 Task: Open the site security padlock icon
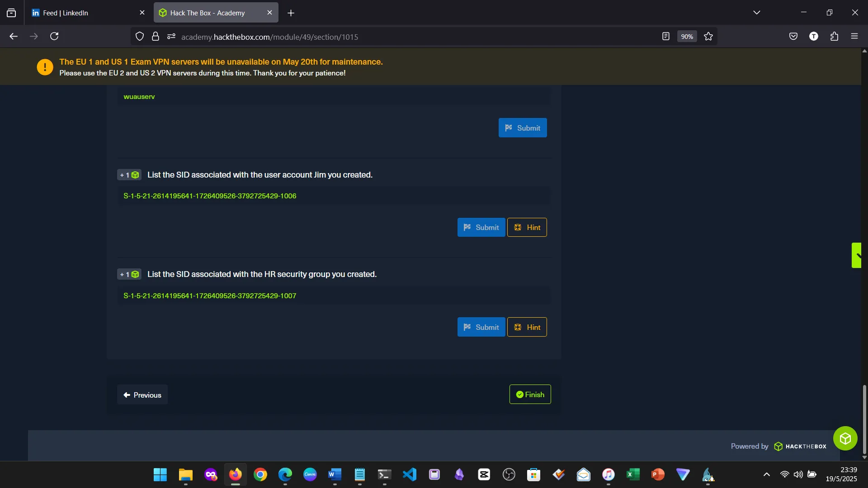click(156, 37)
